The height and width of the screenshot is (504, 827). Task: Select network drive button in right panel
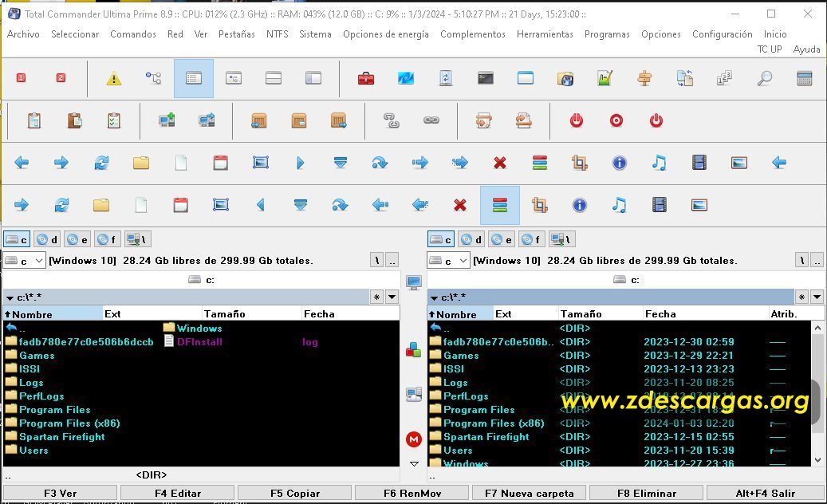pyautogui.click(x=562, y=239)
